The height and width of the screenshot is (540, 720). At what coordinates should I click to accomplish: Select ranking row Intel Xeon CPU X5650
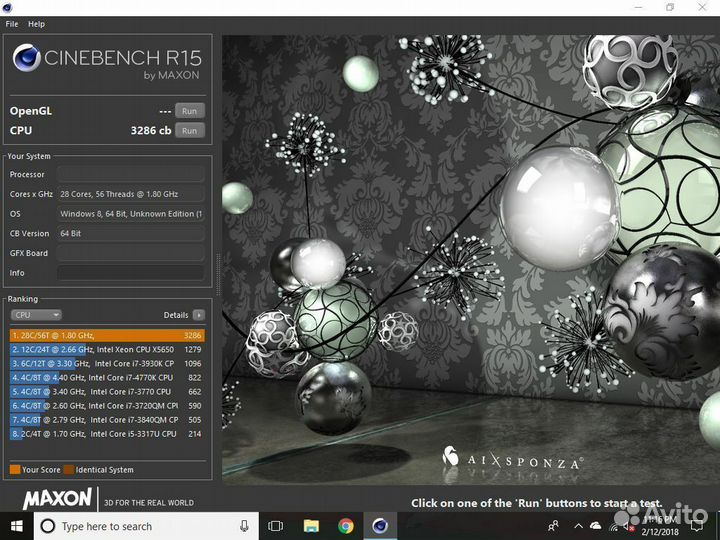(107, 349)
